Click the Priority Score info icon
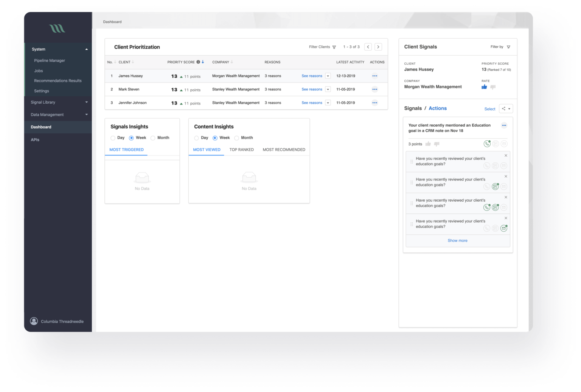 pos(198,62)
